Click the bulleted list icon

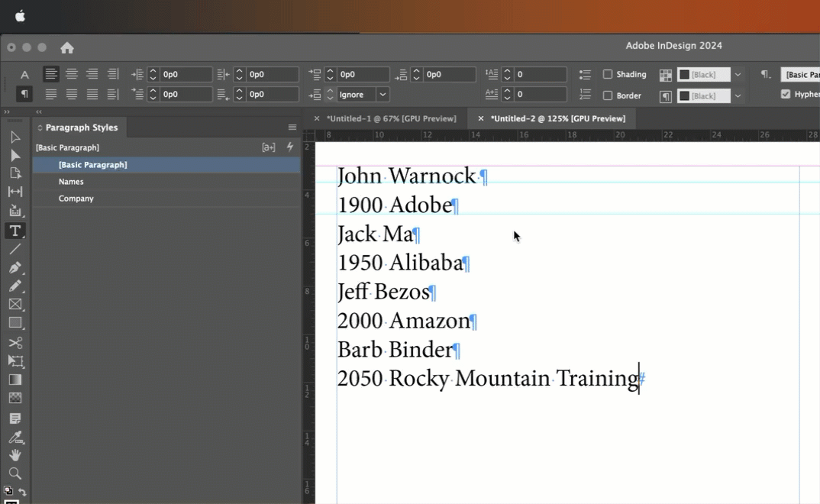coord(585,75)
